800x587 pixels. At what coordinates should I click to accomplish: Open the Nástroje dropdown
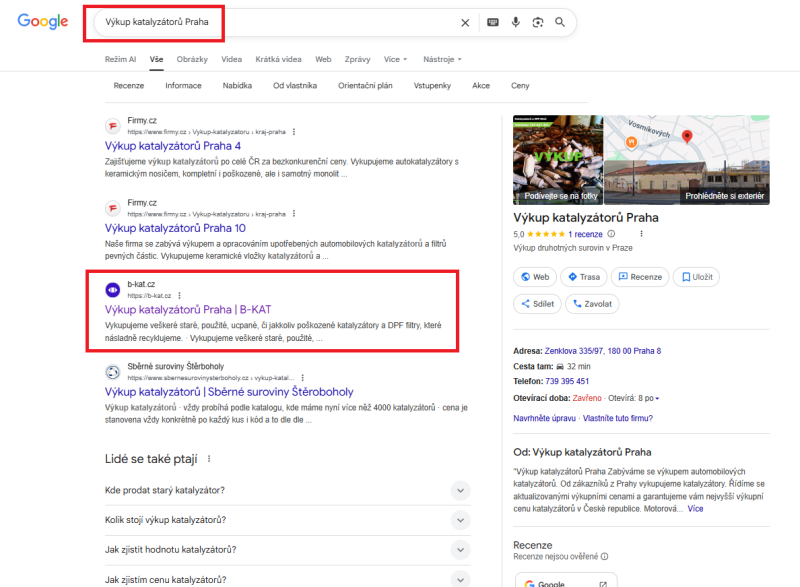tap(442, 60)
